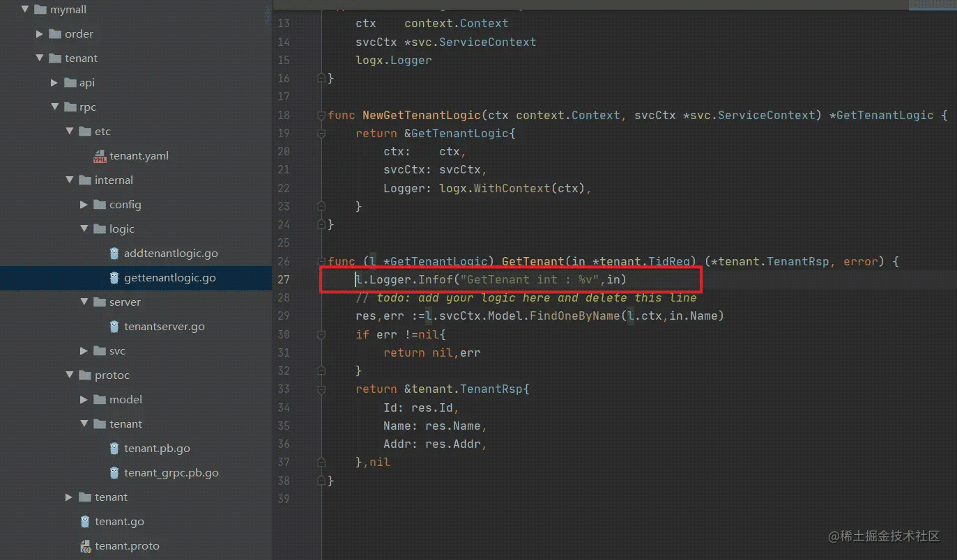Click the etc folder icon

[84, 132]
